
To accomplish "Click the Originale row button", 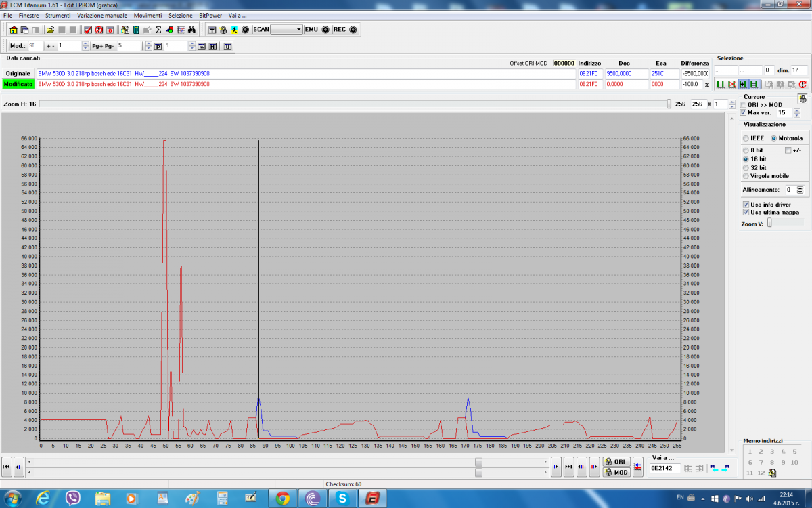I will pos(18,73).
